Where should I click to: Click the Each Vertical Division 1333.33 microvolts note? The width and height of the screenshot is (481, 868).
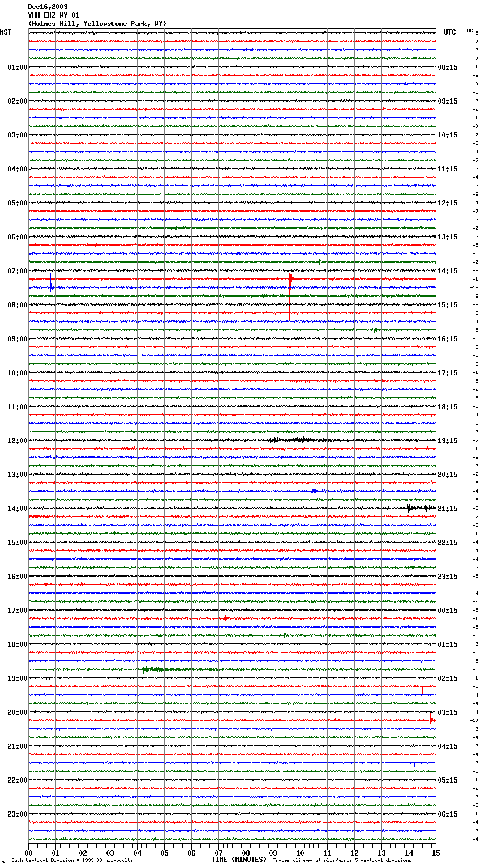(x=72, y=860)
